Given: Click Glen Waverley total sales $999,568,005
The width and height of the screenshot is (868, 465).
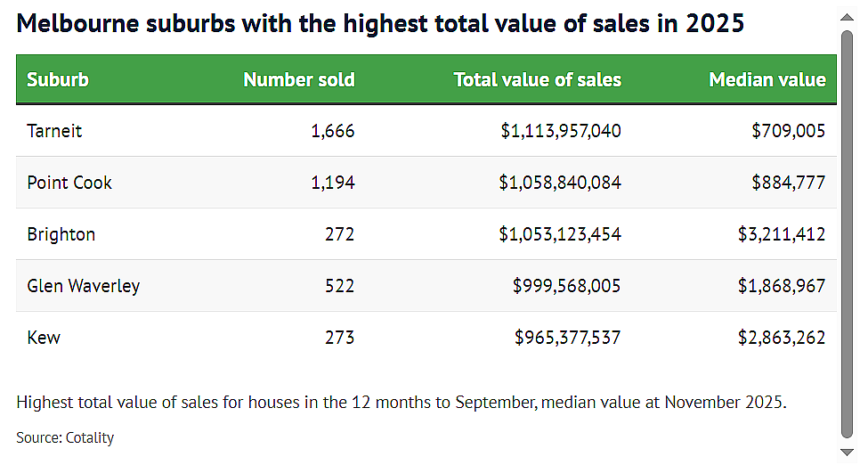Looking at the screenshot, I should [566, 286].
